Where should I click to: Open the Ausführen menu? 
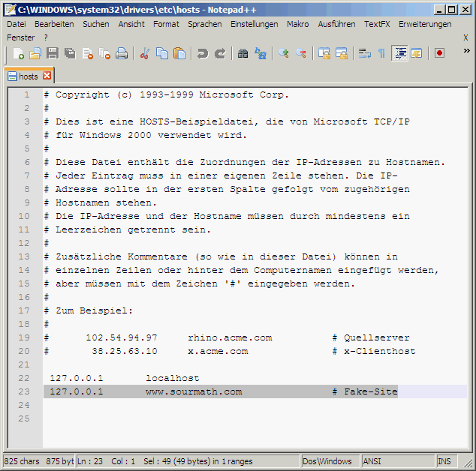(x=336, y=24)
